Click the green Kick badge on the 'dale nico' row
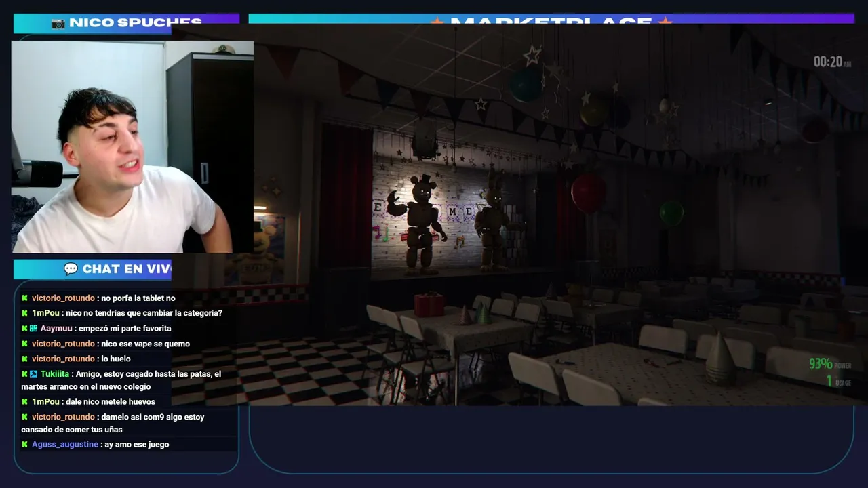Viewport: 868px width, 488px height. point(25,402)
